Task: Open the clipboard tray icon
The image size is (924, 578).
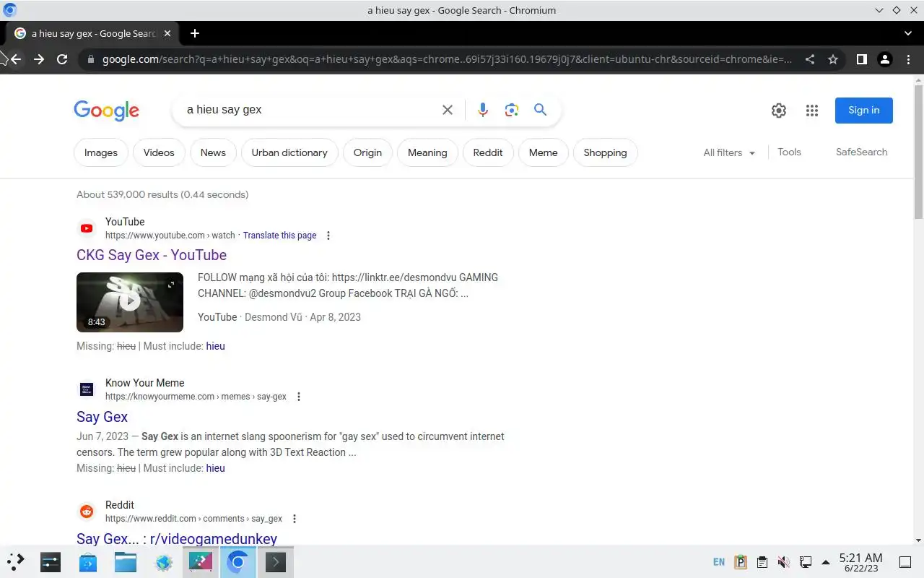Action: click(x=762, y=562)
